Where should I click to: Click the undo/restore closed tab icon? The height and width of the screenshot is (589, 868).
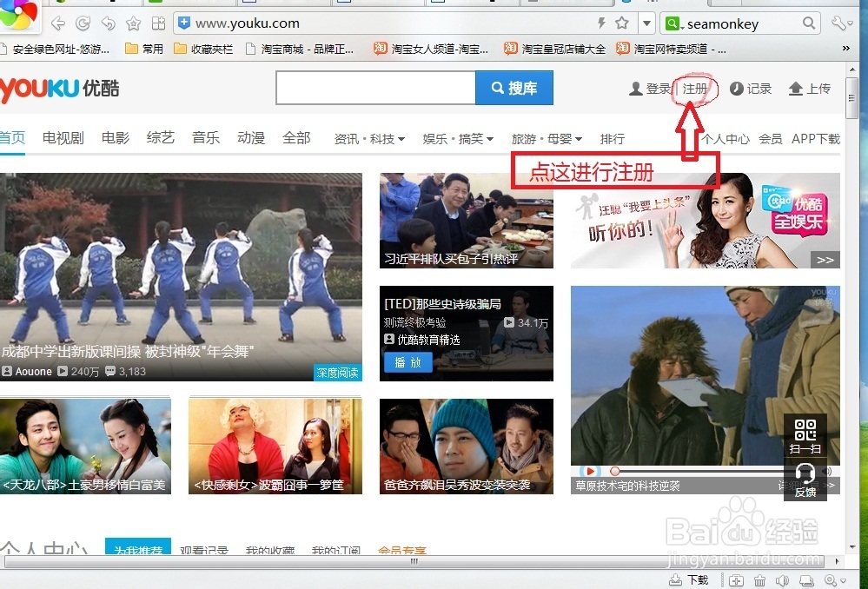(109, 23)
